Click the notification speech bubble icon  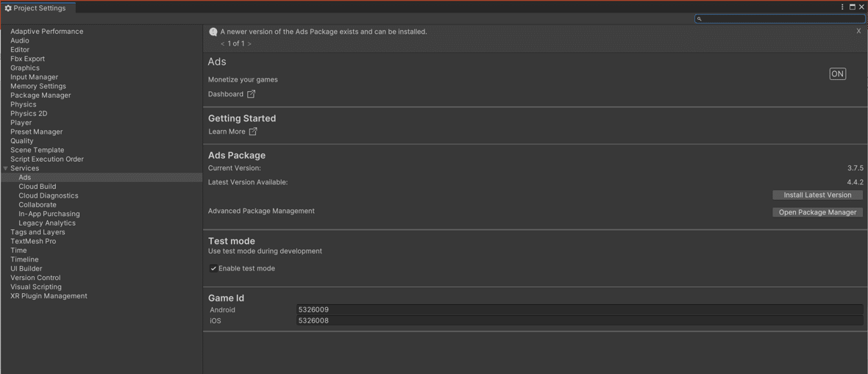213,32
